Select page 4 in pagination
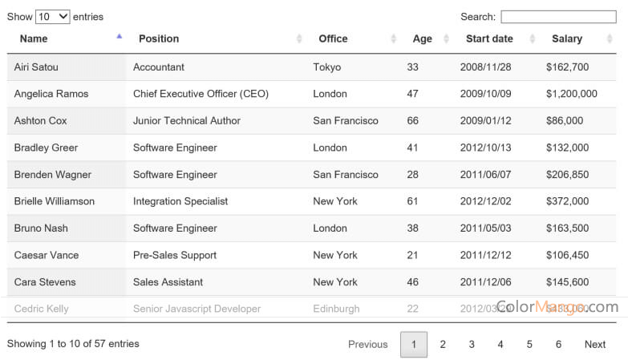This screenshot has height=364, width=628. (x=500, y=344)
